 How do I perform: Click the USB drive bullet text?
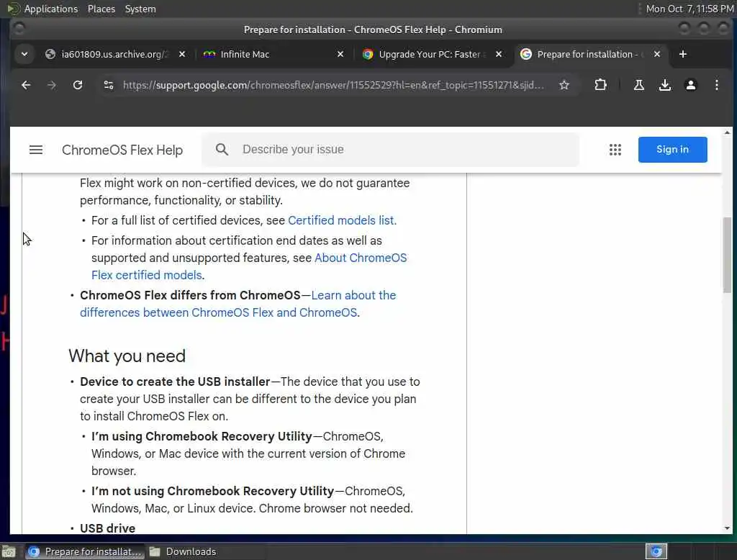click(x=108, y=528)
